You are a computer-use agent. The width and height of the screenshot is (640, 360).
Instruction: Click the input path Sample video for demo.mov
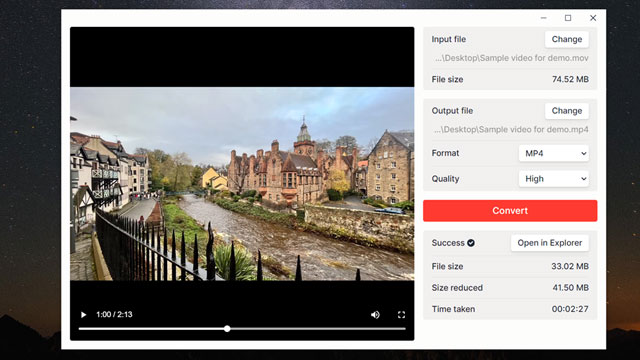[x=511, y=58]
